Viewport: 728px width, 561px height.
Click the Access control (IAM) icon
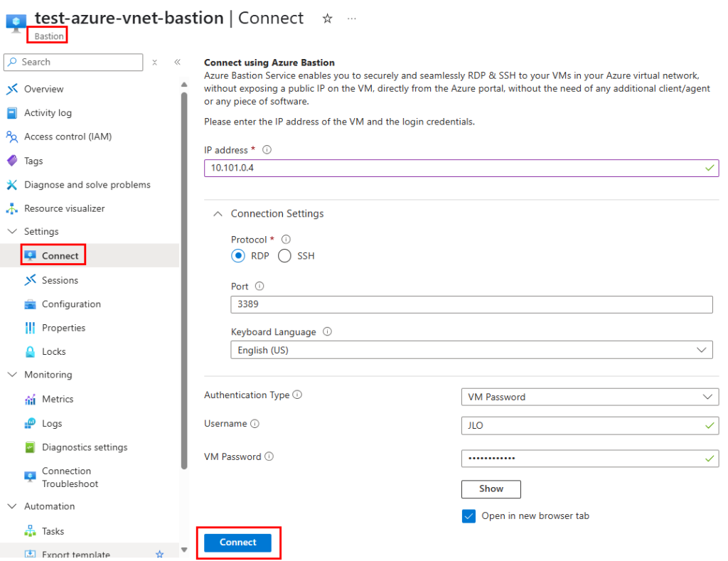tap(12, 137)
